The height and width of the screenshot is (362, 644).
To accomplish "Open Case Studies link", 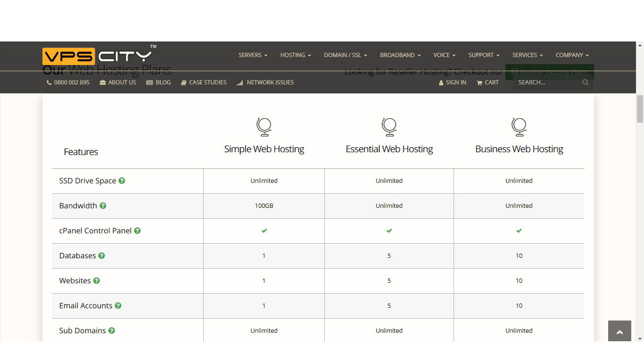I will 204,82.
